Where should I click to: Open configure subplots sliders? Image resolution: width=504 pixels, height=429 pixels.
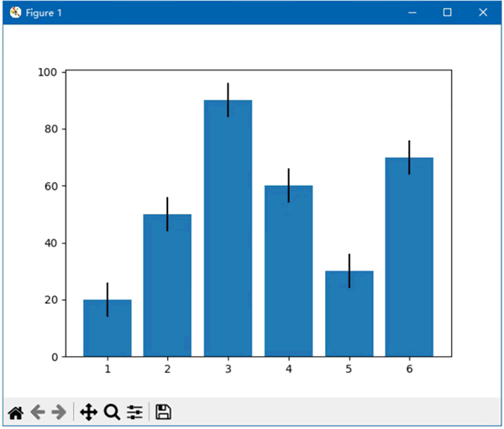click(x=134, y=412)
